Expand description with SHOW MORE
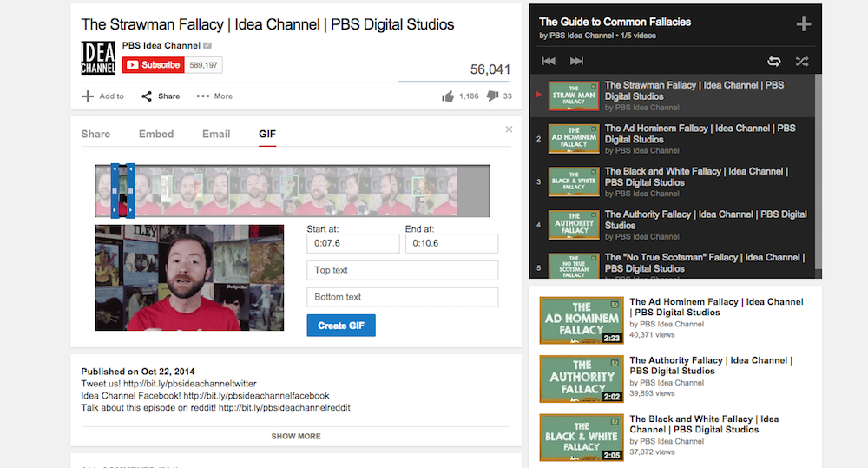Screen dimensions: 868x468 pyautogui.click(x=296, y=436)
